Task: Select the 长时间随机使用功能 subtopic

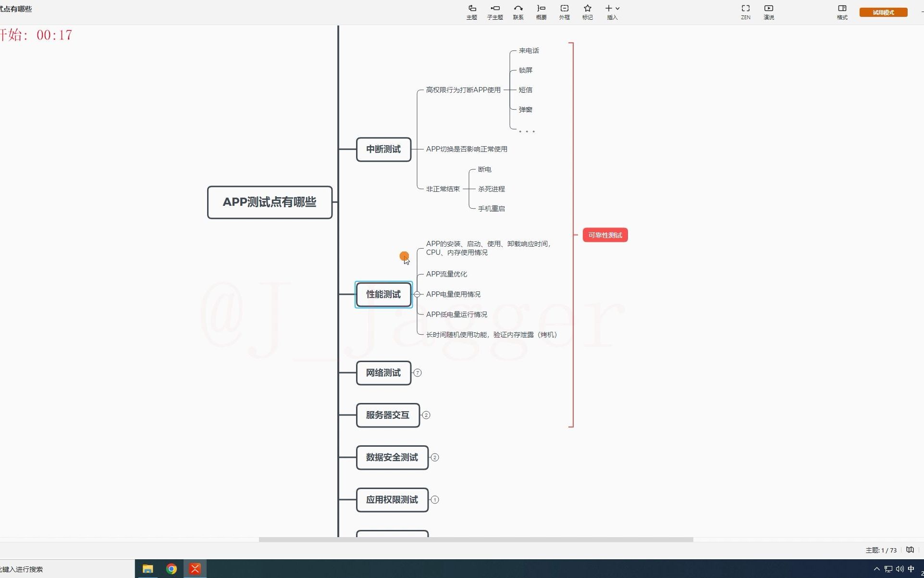Action: pyautogui.click(x=492, y=335)
